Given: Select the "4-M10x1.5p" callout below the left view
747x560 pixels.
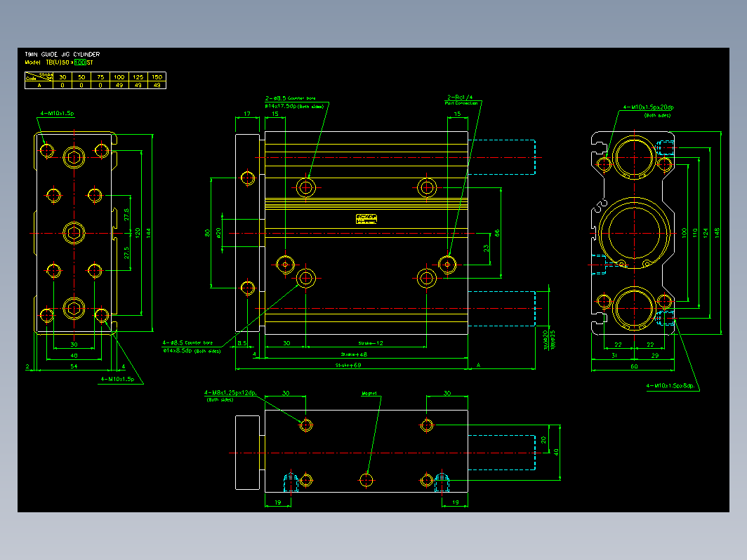Looking at the screenshot, I should 117,379.
